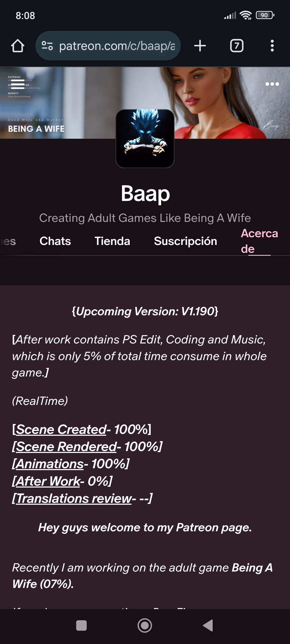Tap the Animations progress link
This screenshot has height=644, width=290.
(50, 464)
